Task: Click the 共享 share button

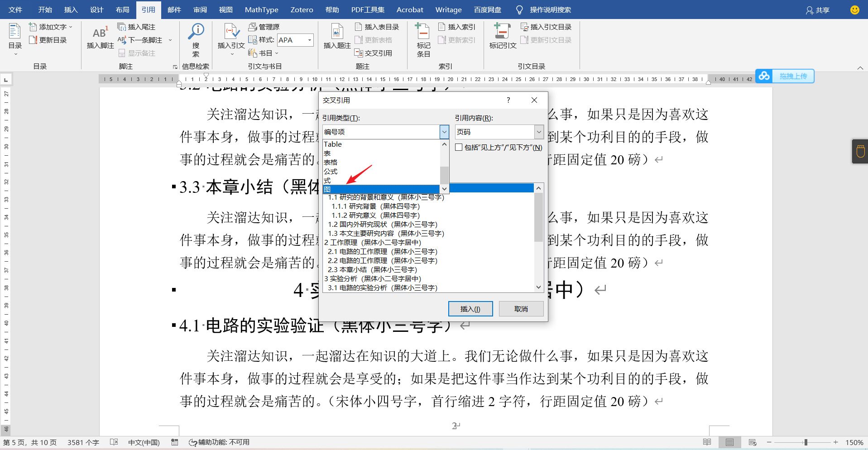Action: coord(818,10)
